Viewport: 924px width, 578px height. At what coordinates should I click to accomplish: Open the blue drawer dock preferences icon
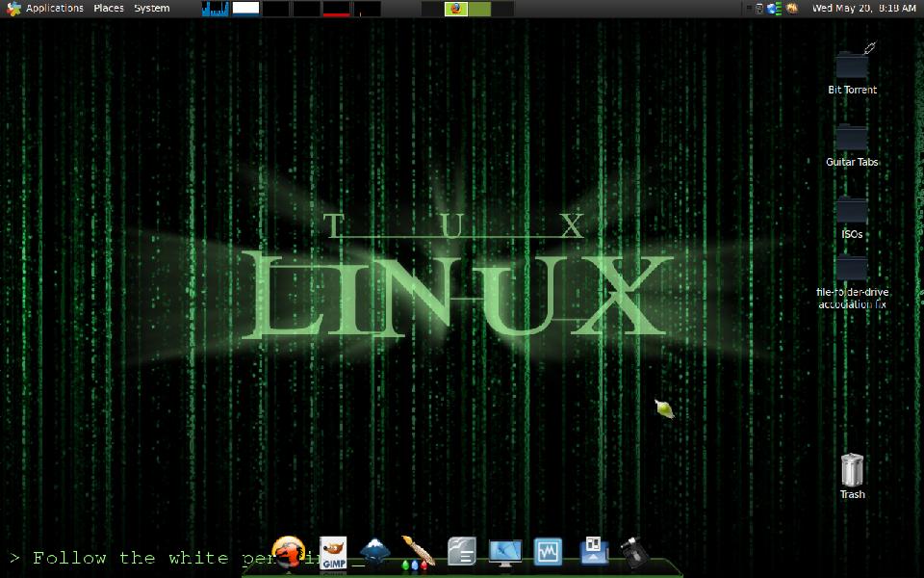(x=594, y=551)
